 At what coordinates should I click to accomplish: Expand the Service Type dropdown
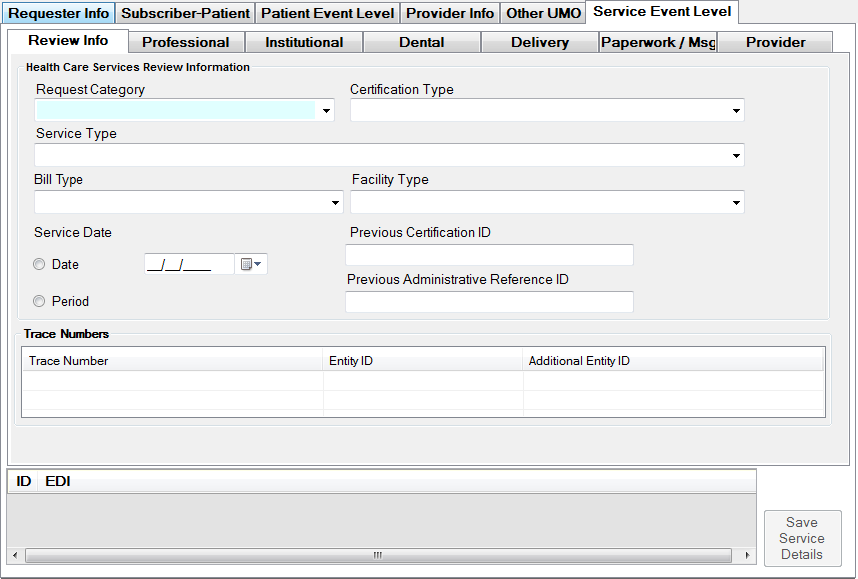coord(736,156)
